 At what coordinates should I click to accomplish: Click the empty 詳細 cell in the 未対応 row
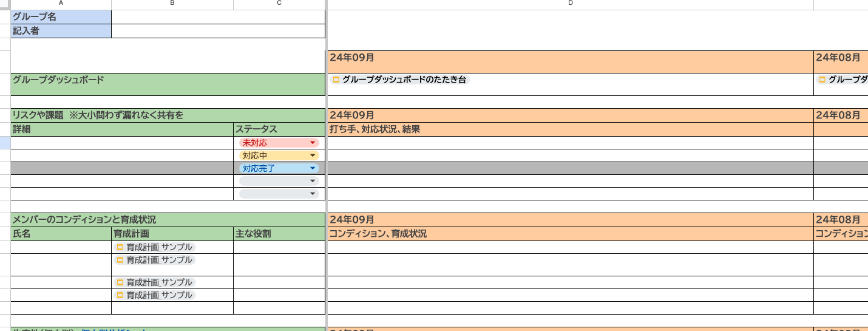[122, 143]
